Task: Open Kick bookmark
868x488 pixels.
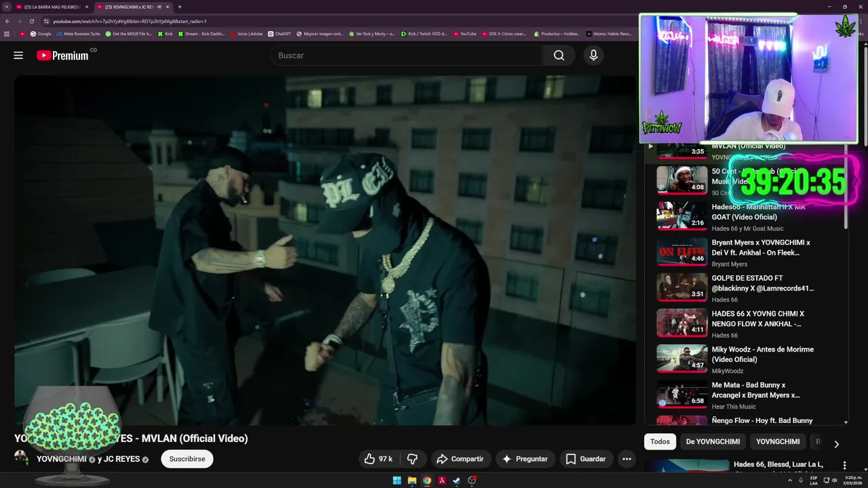Action: [165, 33]
